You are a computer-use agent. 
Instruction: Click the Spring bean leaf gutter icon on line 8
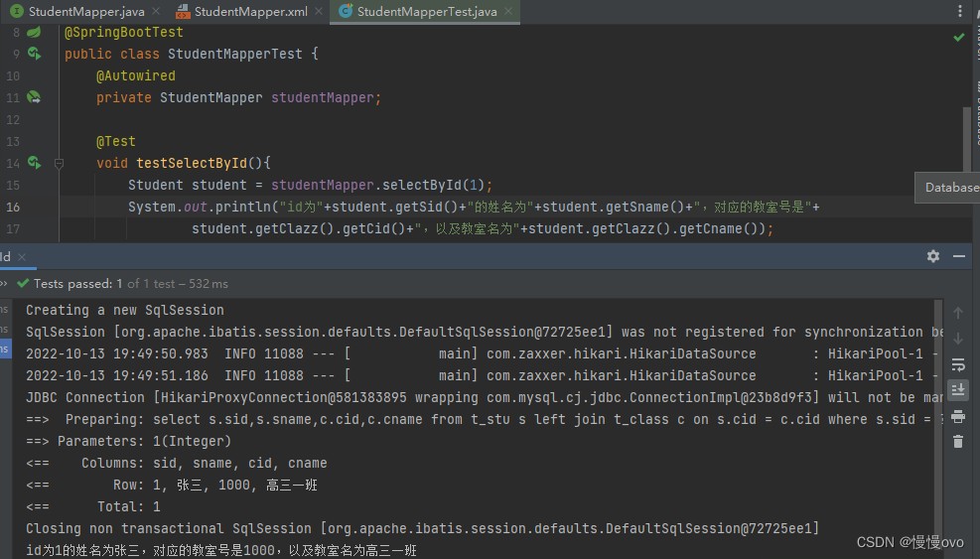[34, 32]
